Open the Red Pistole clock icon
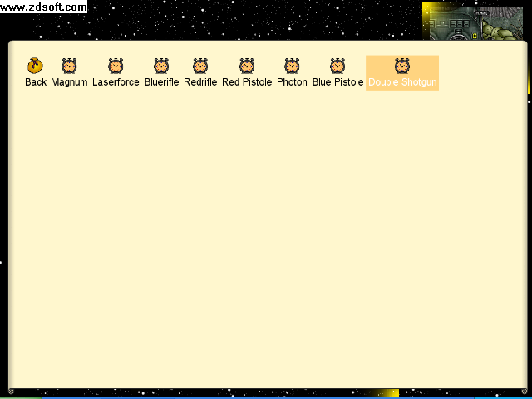The image size is (532, 399). 247,66
